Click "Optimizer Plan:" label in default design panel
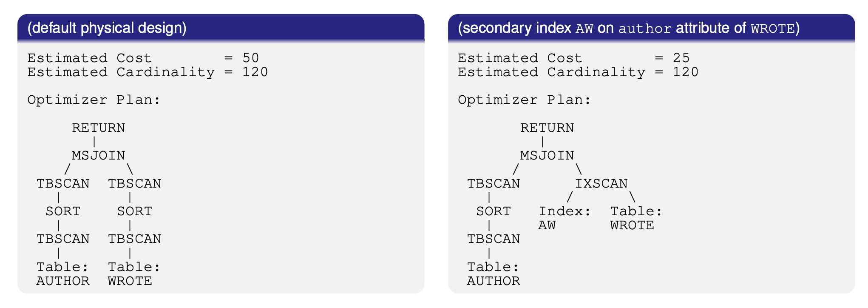The width and height of the screenshot is (868, 308). click(x=94, y=100)
